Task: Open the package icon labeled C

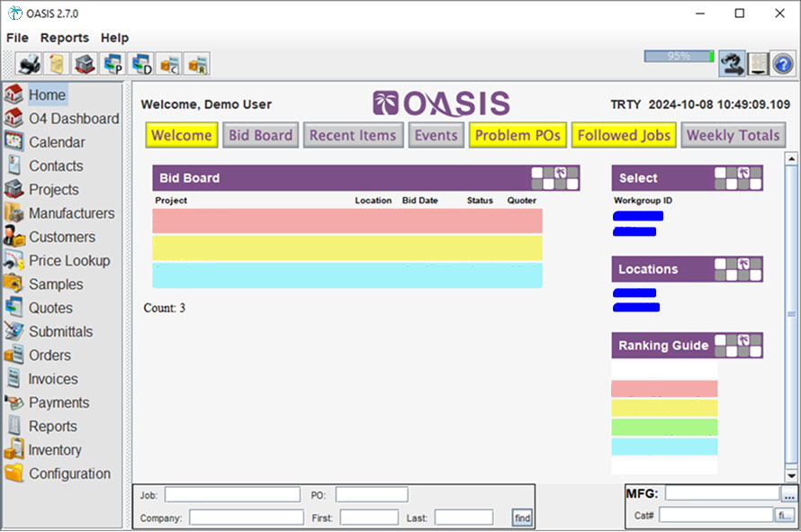Action: (168, 64)
